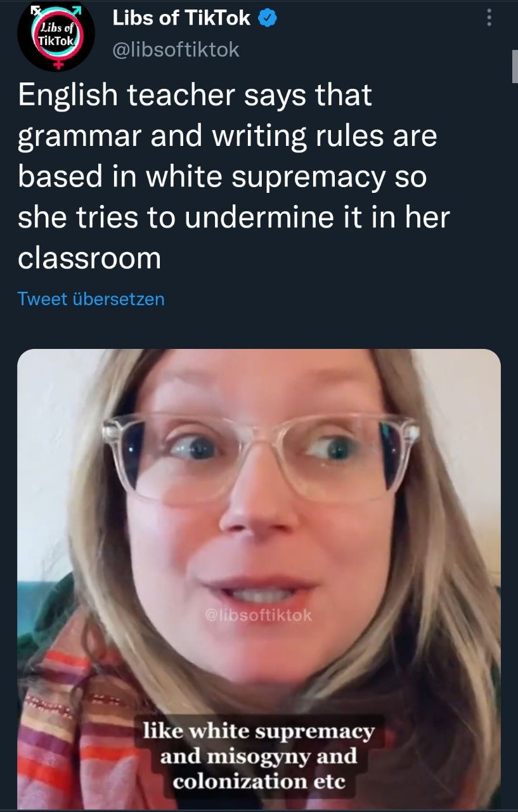
Task: Click the pink female symbol on avatar
Action: pos(59,63)
